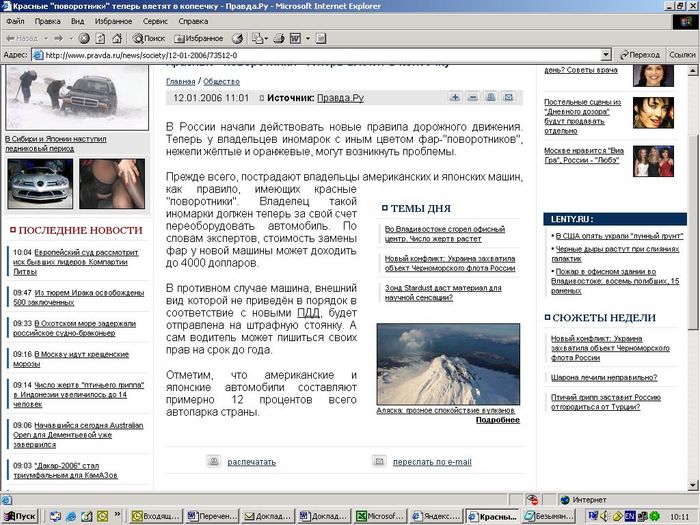The height and width of the screenshot is (525, 700).
Task: Click the Print toolbar icon
Action: click(279, 39)
